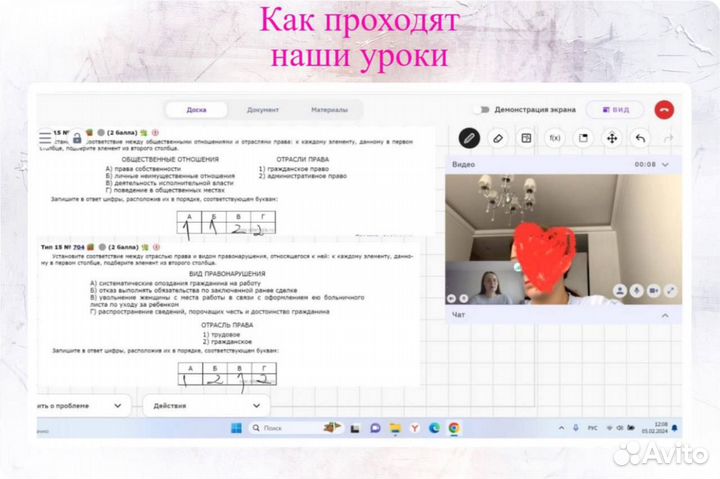Screen dimensions: 720x479
Task: Turn off the camera in the video panel
Action: tap(654, 291)
